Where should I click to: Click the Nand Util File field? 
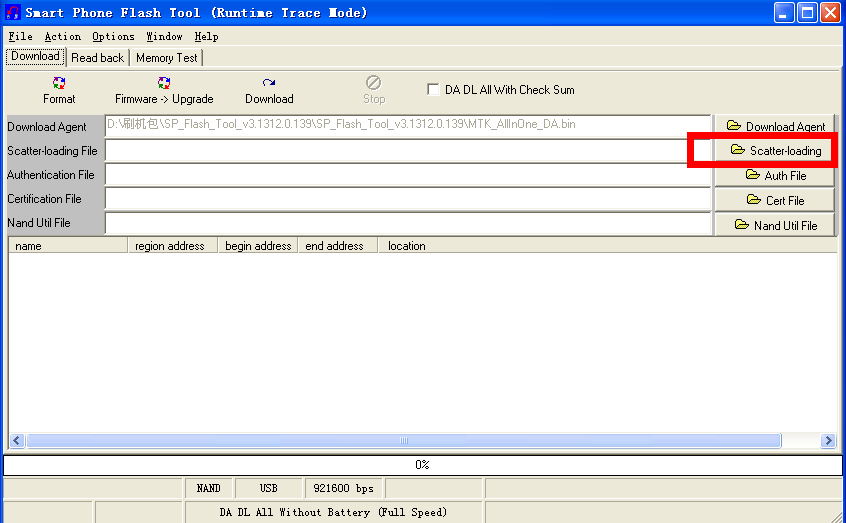coord(408,223)
